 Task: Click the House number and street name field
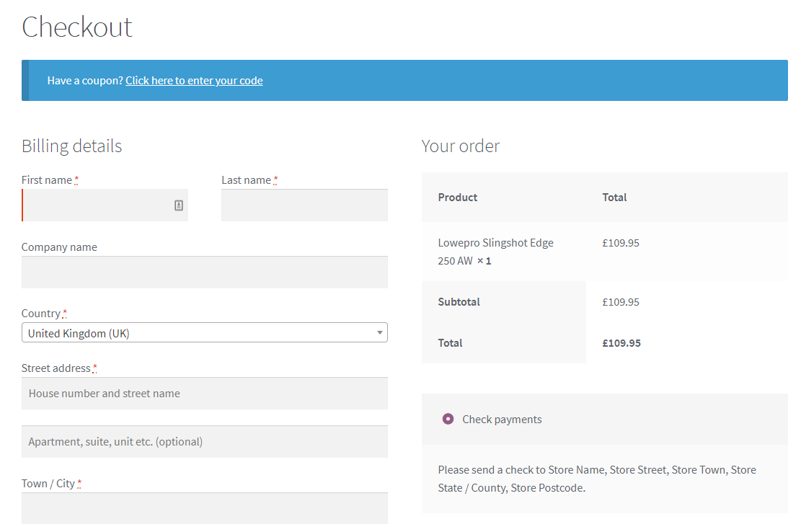pyautogui.click(x=204, y=394)
